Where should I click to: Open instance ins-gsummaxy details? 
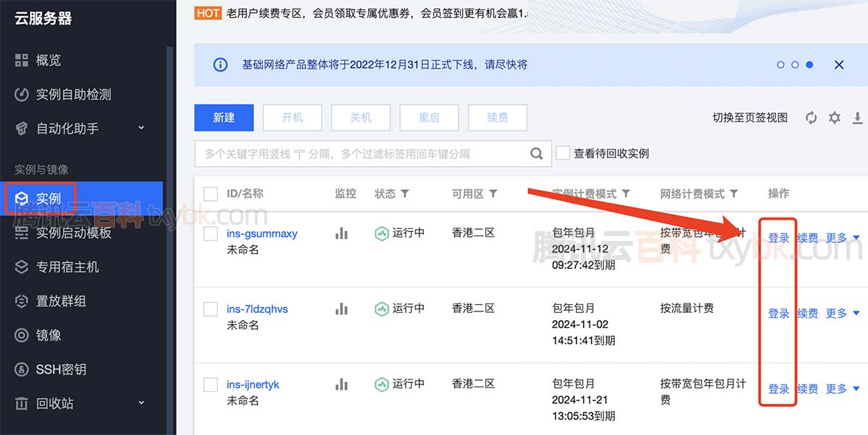262,233
